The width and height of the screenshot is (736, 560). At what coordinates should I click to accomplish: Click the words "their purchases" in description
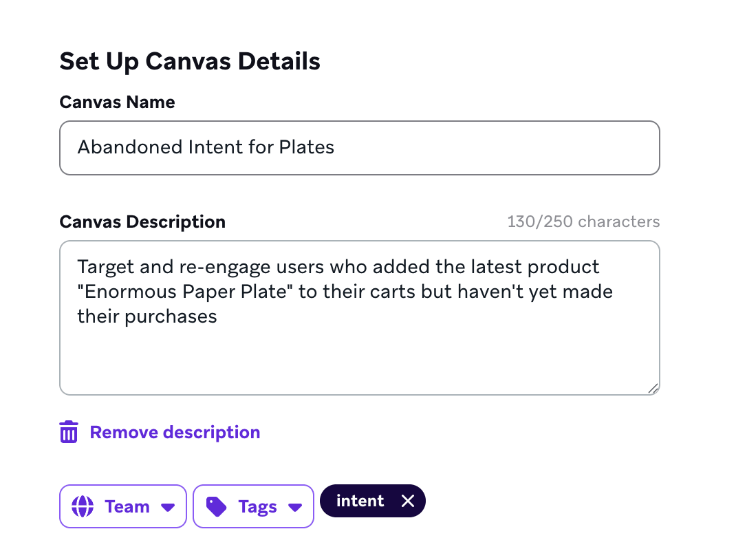(147, 316)
